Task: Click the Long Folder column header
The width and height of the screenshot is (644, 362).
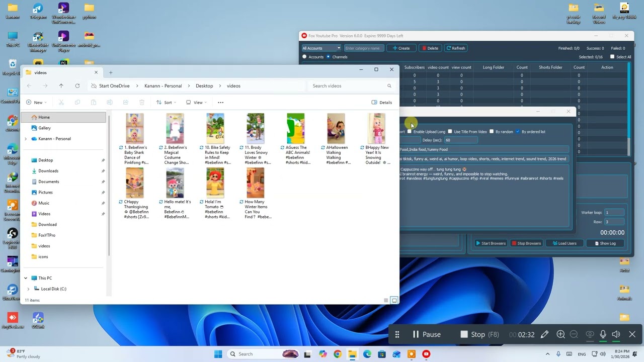Action: pyautogui.click(x=494, y=67)
